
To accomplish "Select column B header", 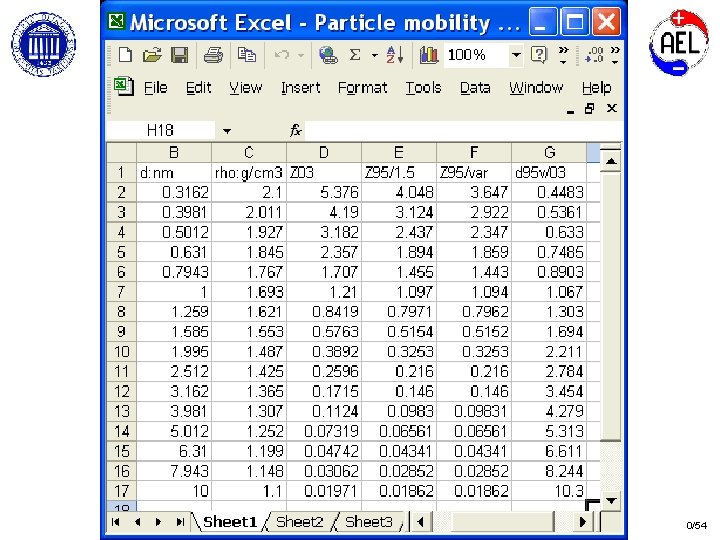I will [x=174, y=152].
